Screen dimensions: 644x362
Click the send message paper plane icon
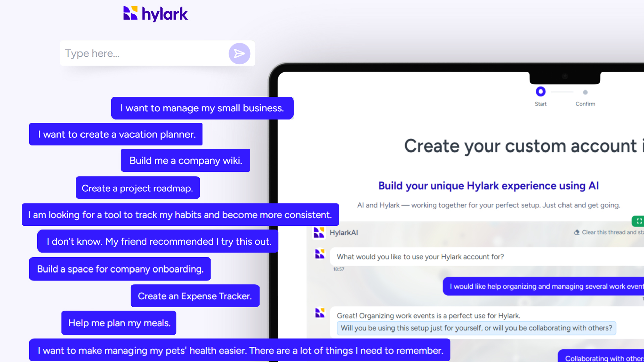click(239, 53)
